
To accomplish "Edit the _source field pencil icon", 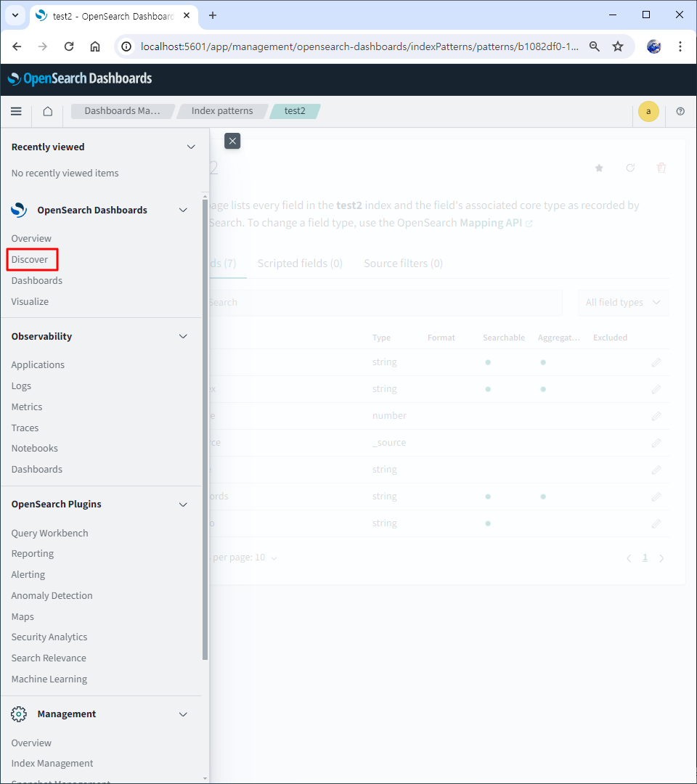I will tap(656, 443).
